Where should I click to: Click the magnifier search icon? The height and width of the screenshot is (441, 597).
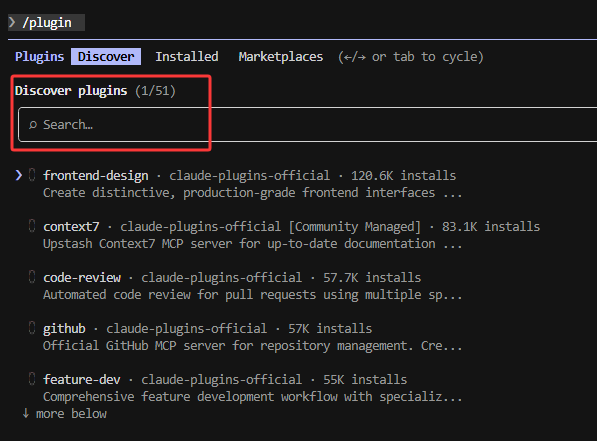point(33,125)
